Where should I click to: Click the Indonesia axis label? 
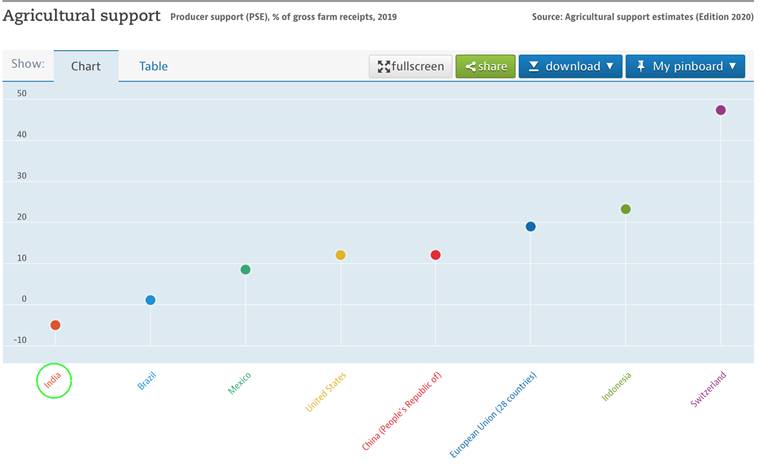point(616,386)
